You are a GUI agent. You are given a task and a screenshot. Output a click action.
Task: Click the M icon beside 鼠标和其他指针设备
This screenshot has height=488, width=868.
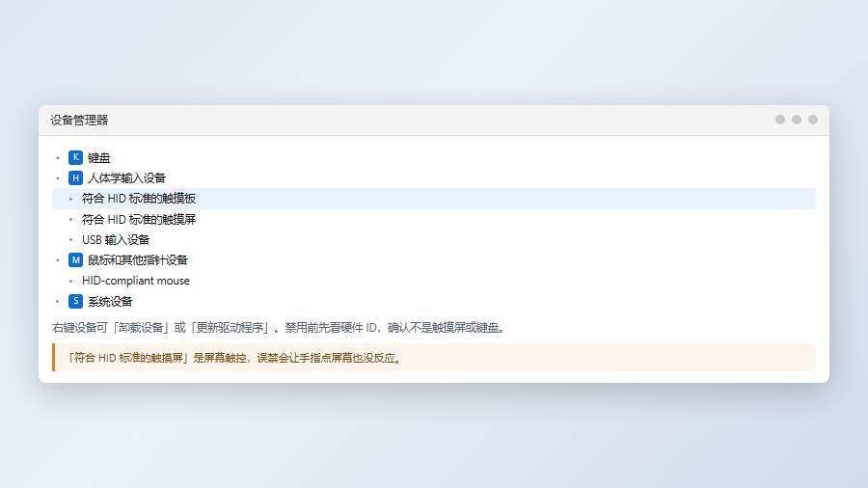coord(75,259)
